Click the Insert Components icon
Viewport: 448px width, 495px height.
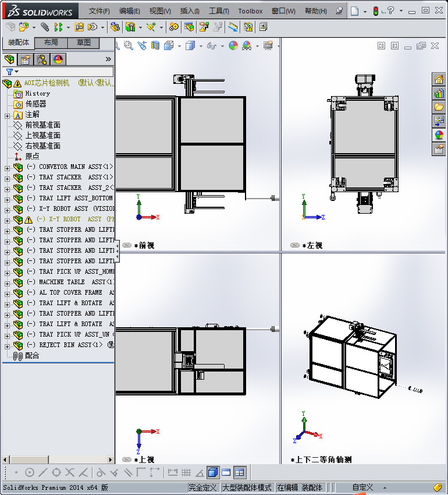(x=24, y=27)
